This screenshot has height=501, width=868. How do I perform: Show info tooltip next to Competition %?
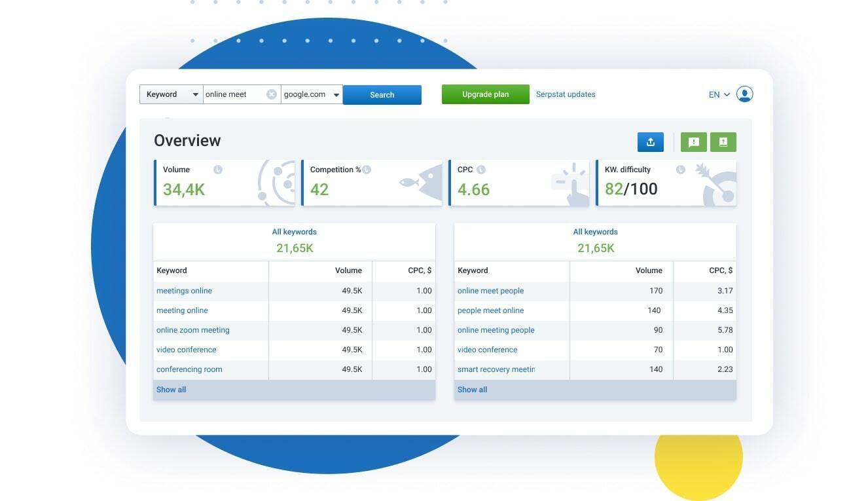367,170
